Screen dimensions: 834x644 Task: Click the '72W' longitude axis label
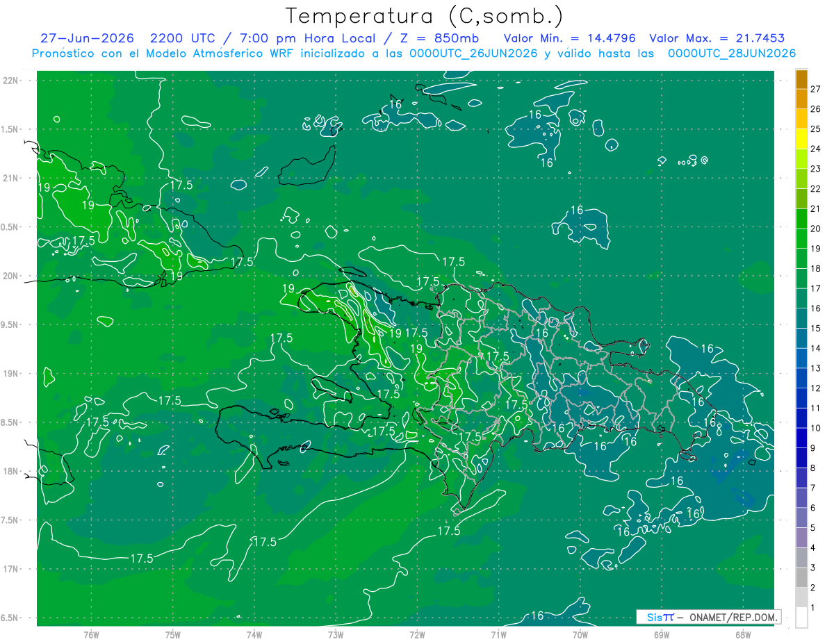(417, 634)
